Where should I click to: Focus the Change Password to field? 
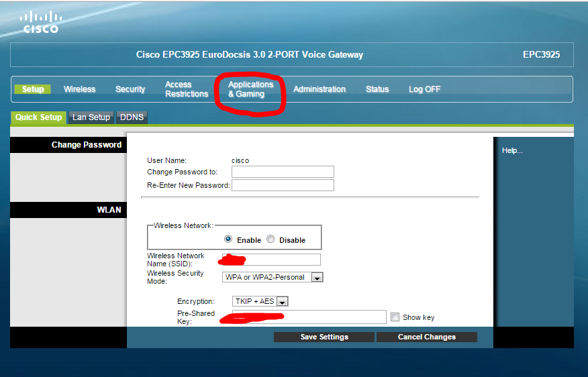[283, 172]
